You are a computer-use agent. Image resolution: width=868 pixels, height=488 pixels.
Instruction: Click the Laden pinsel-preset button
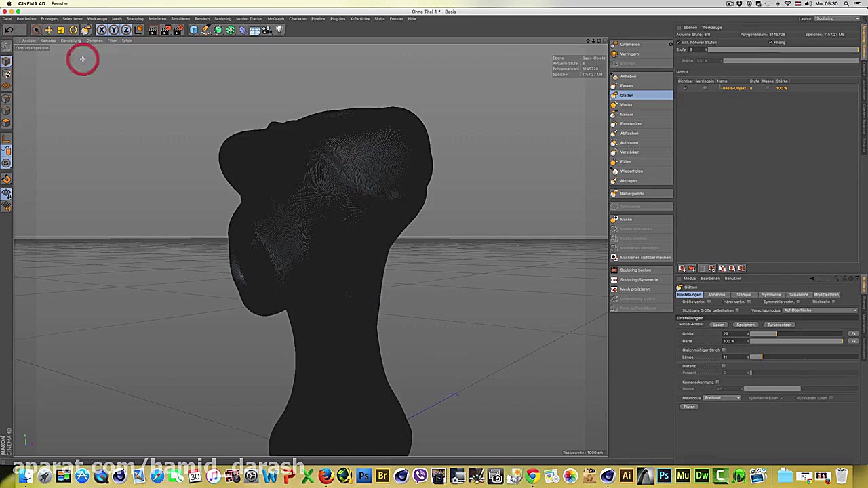tap(718, 324)
